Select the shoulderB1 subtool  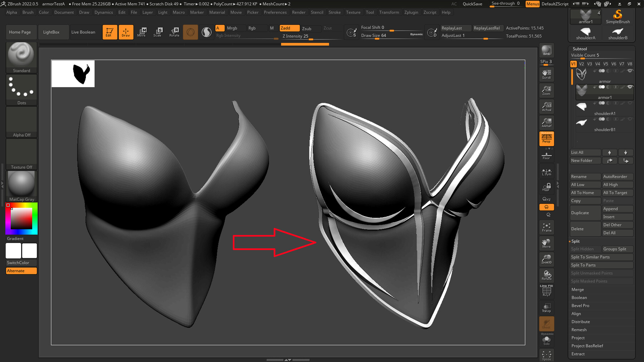tap(605, 124)
